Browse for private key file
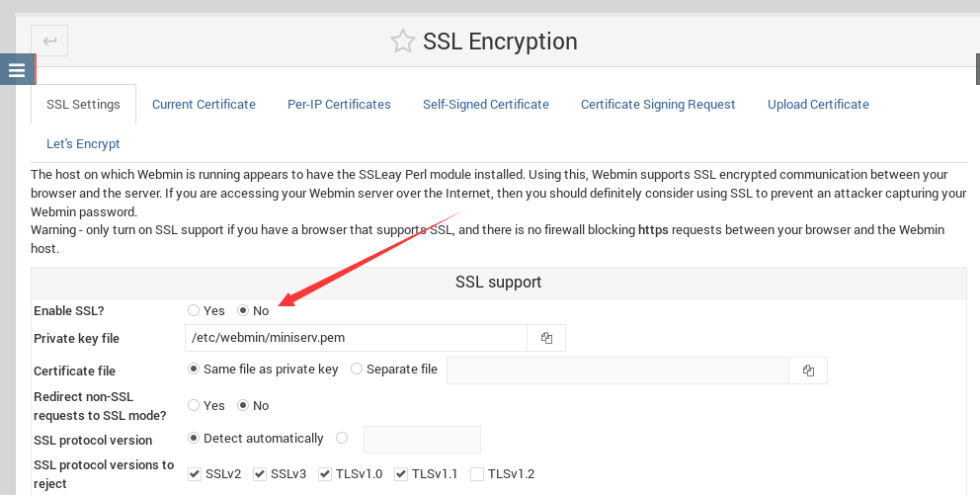This screenshot has height=495, width=980. click(546, 338)
